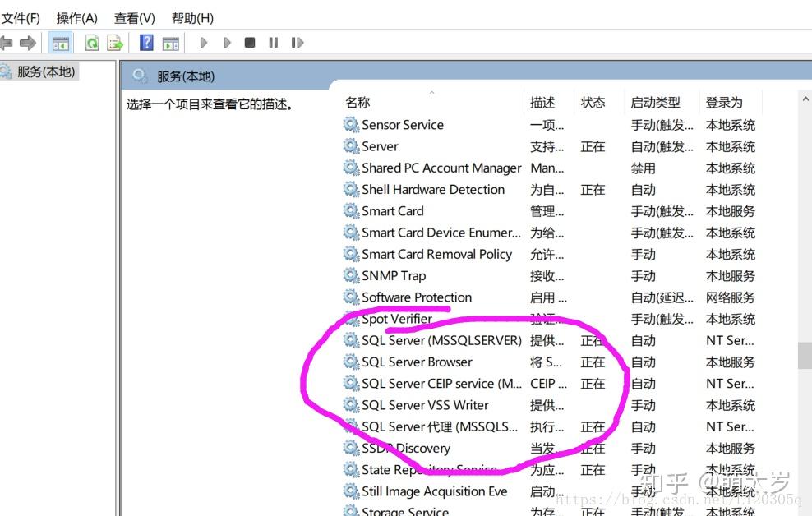
Task: Open the 查看(V) menu
Action: [x=133, y=17]
